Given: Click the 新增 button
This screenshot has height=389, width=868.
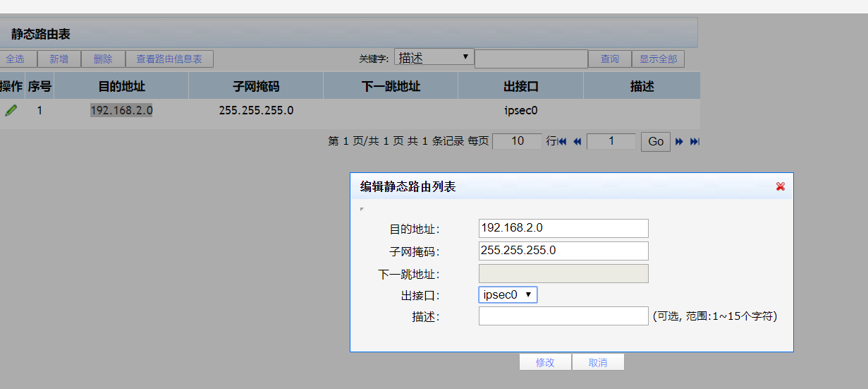Looking at the screenshot, I should pos(59,59).
